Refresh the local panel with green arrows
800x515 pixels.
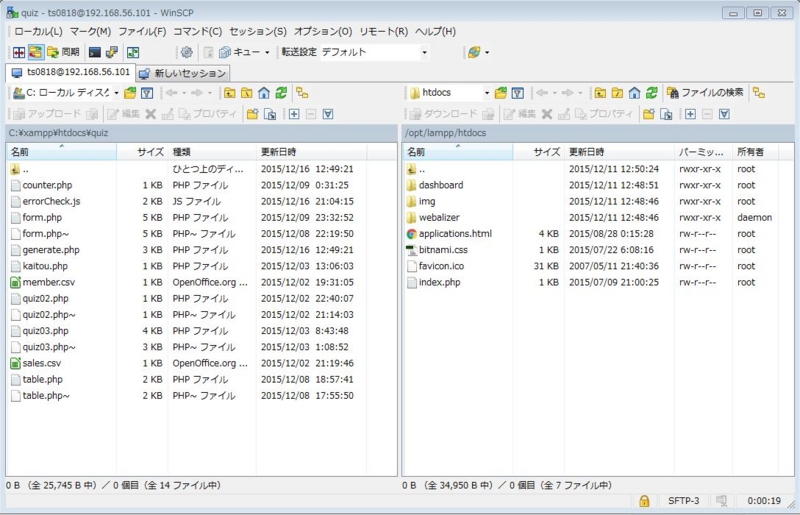pyautogui.click(x=281, y=93)
